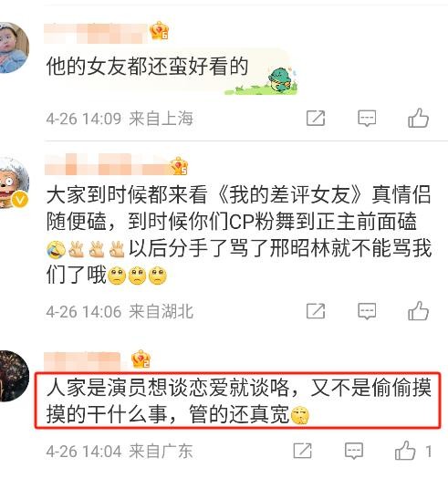Share the comment posted from 上海
The height and width of the screenshot is (489, 448).
316,119
